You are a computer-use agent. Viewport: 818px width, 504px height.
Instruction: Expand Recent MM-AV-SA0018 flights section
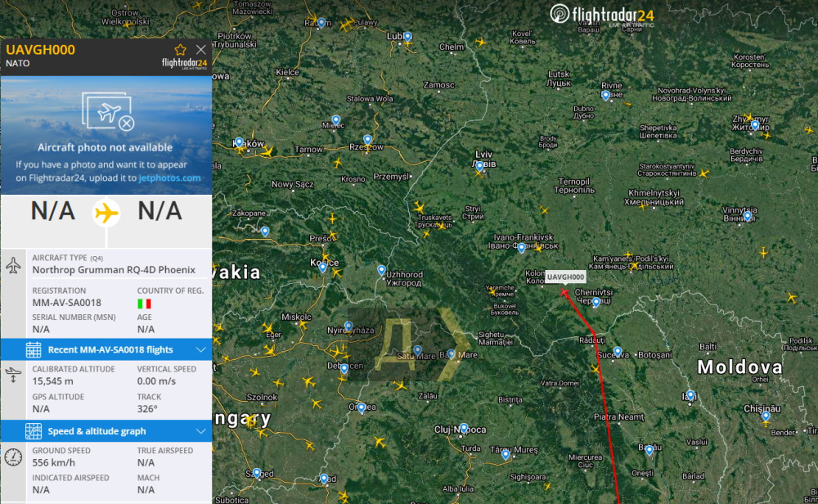coord(106,349)
